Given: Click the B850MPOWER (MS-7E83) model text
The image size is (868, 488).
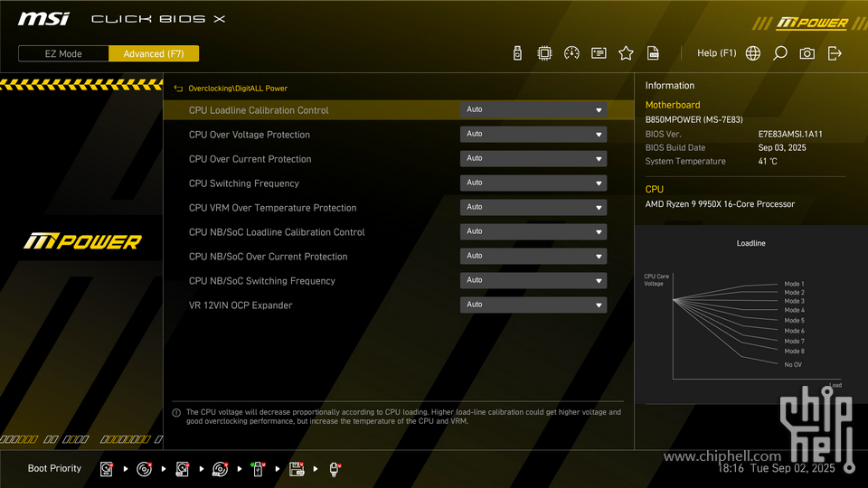Looking at the screenshot, I should pos(693,119).
